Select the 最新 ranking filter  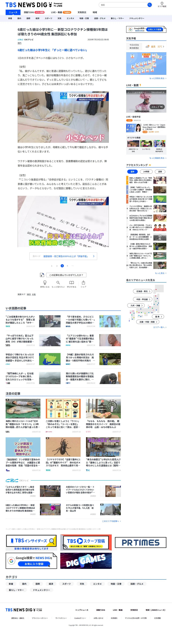pos(133,172)
